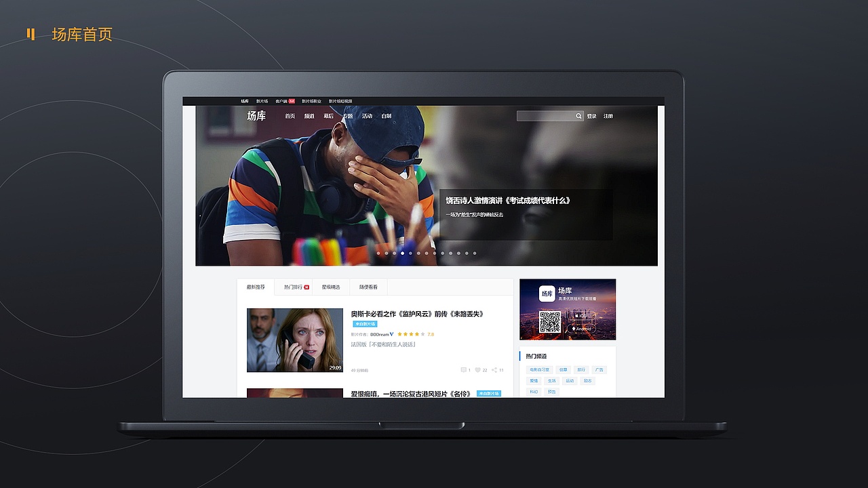
Task: Click the comment icon on 《末路丢失》 video
Action: tap(464, 370)
